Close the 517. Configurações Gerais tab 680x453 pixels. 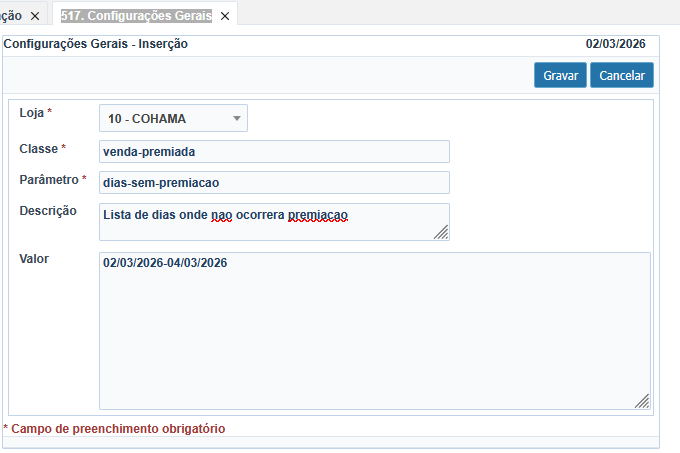tap(224, 17)
